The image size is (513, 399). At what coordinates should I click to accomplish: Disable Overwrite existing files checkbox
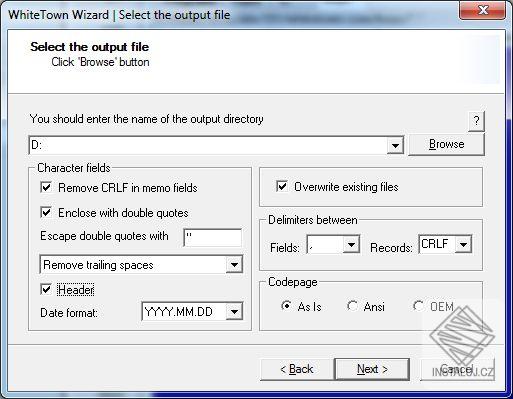(x=282, y=186)
